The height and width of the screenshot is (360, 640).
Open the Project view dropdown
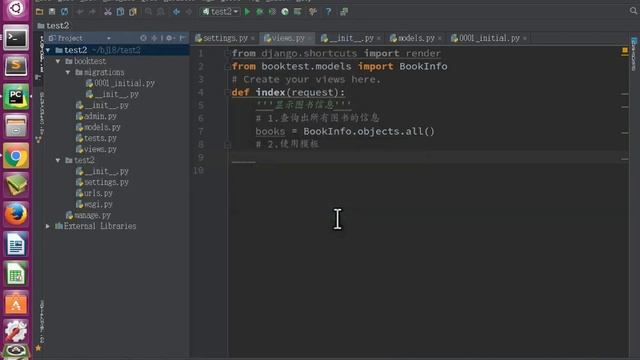109,38
